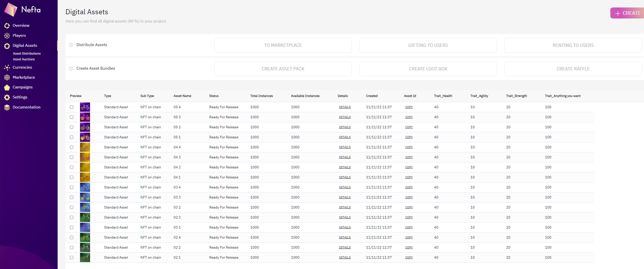
Task: Open Asset Distributions submenu item
Action: [27, 54]
